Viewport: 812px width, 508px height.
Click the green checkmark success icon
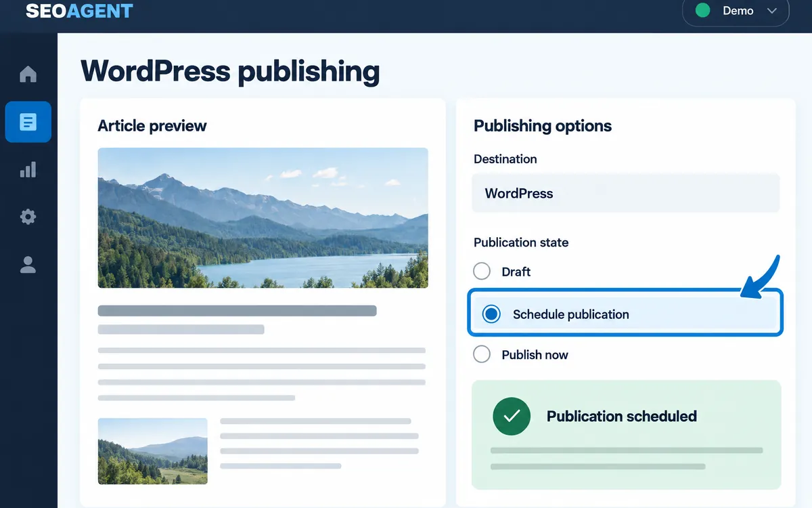(x=512, y=416)
